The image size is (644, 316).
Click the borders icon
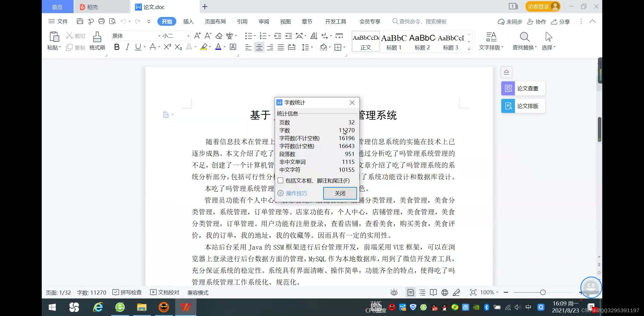point(338,47)
